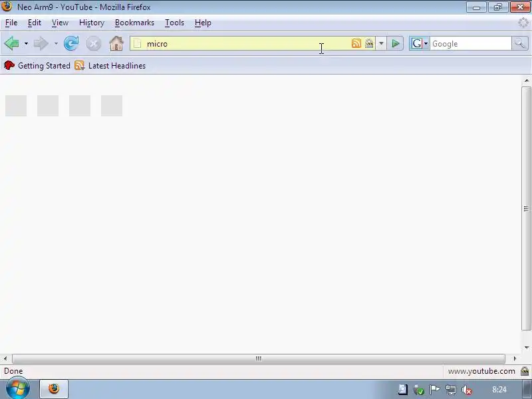Image resolution: width=532 pixels, height=399 pixels.
Task: Click the status bar security lock icon
Action: pyautogui.click(x=525, y=371)
